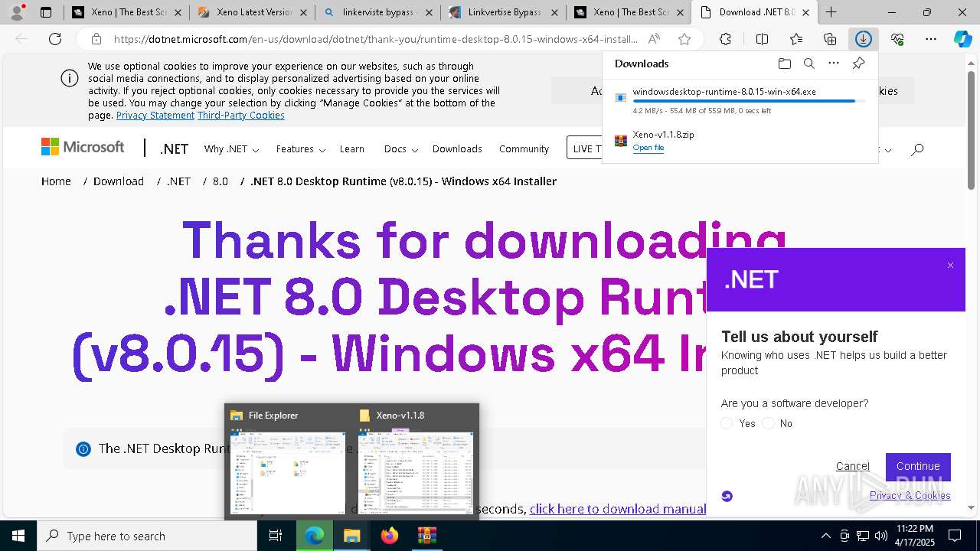Select No for software developer
980x551 pixels.
point(768,423)
